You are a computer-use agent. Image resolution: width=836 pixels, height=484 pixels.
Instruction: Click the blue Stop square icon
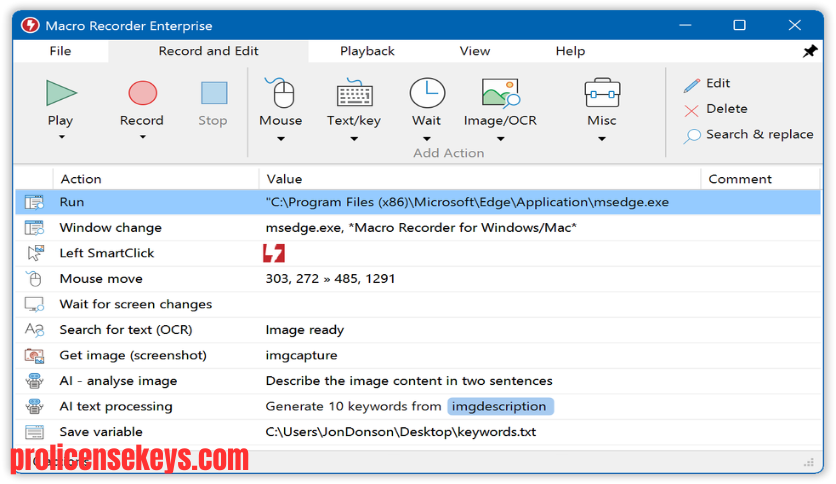pyautogui.click(x=214, y=93)
